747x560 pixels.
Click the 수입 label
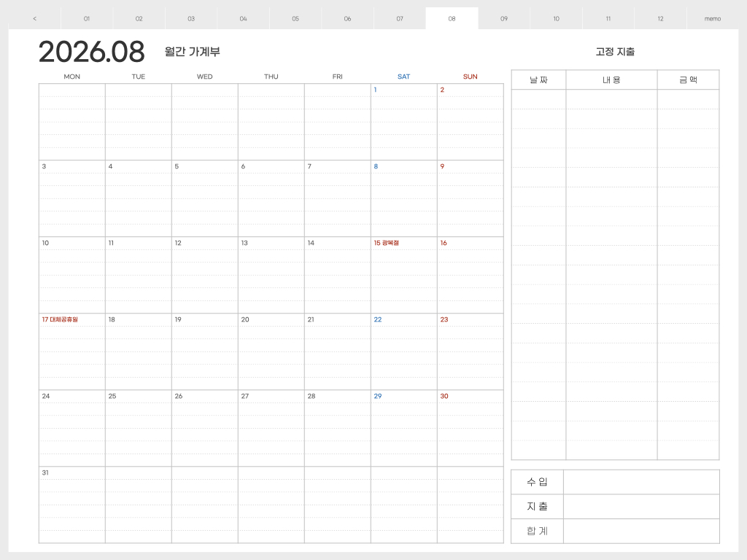(x=538, y=482)
